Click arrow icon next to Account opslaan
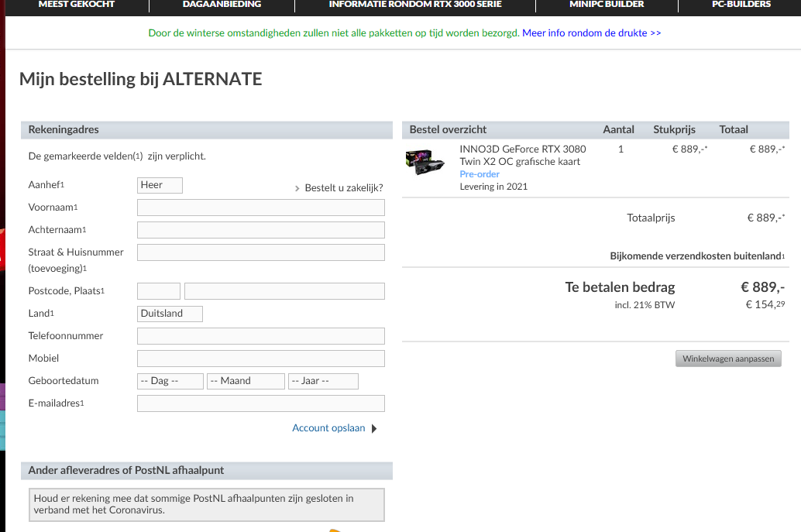The height and width of the screenshot is (532, 801). (374, 428)
